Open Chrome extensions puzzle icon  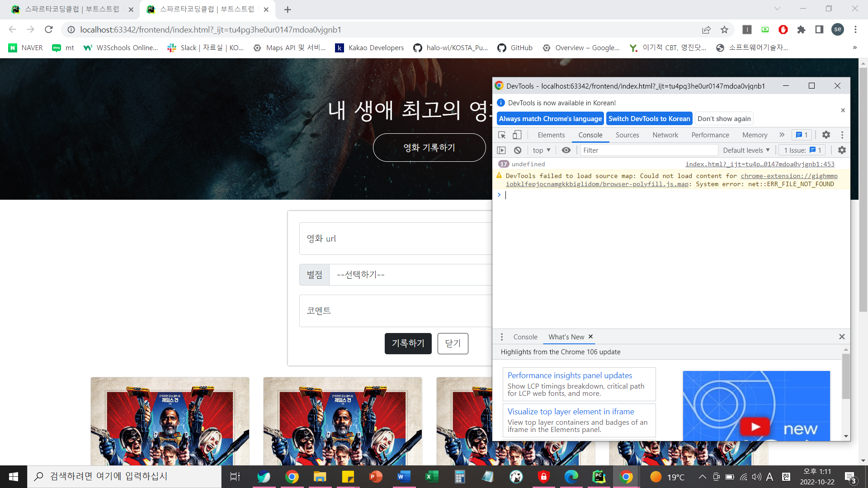[x=801, y=29]
